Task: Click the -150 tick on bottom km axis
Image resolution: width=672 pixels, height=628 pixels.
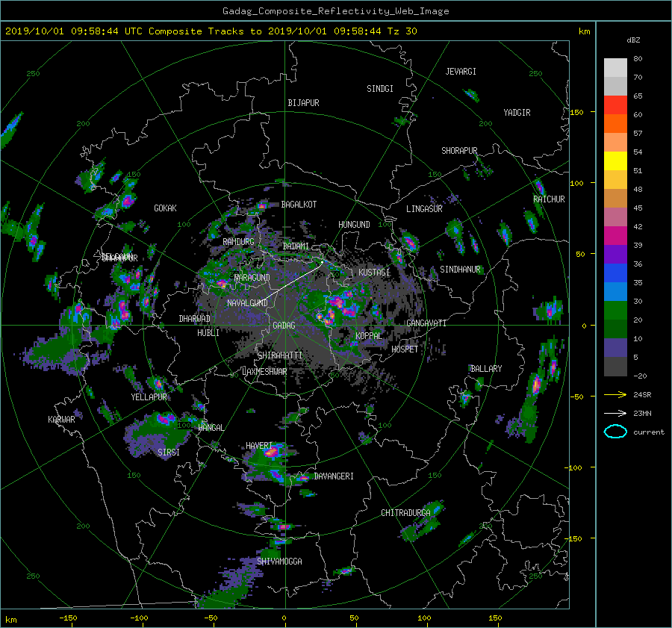Action: coord(68,618)
